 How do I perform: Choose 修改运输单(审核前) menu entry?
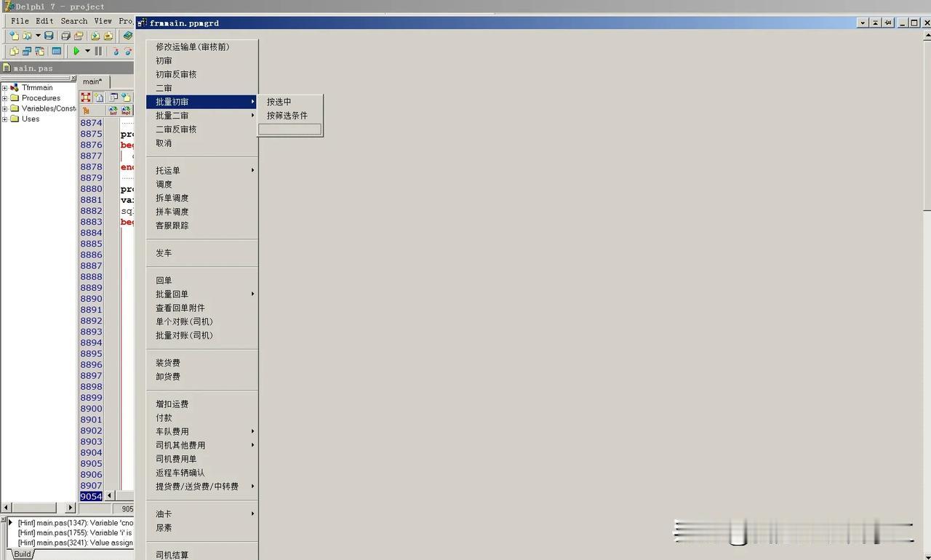[x=202, y=47]
